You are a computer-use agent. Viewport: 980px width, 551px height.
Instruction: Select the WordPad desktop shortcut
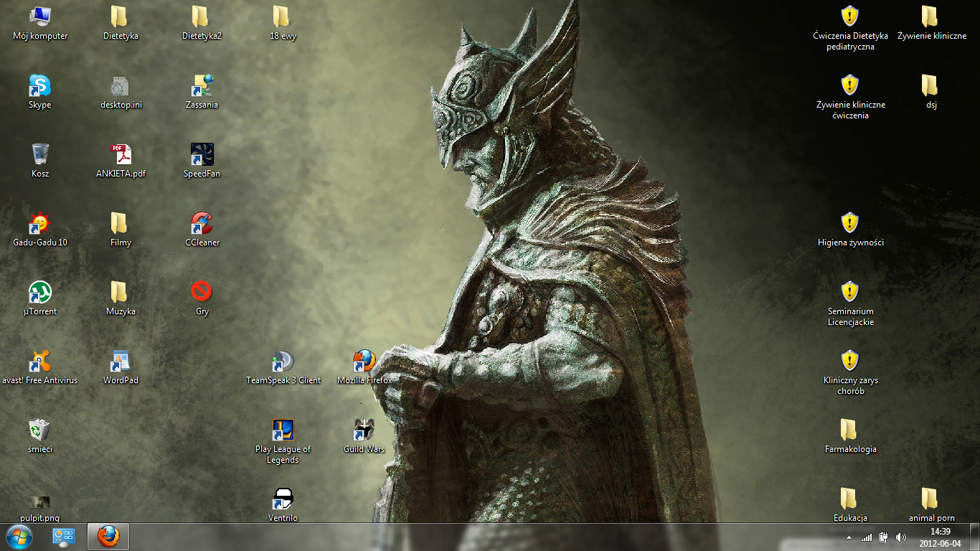click(x=121, y=362)
